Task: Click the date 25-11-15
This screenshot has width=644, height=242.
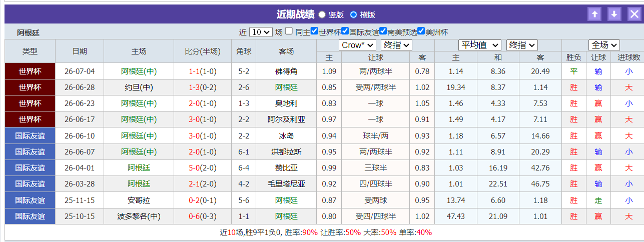Action: point(80,200)
